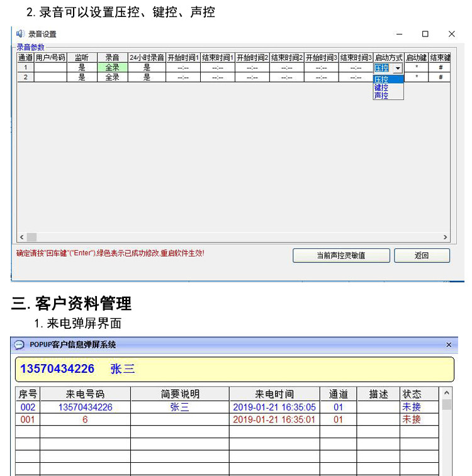Viewport: 472px width, 476px height.
Task: Select call record row 001
Action: coord(227,419)
